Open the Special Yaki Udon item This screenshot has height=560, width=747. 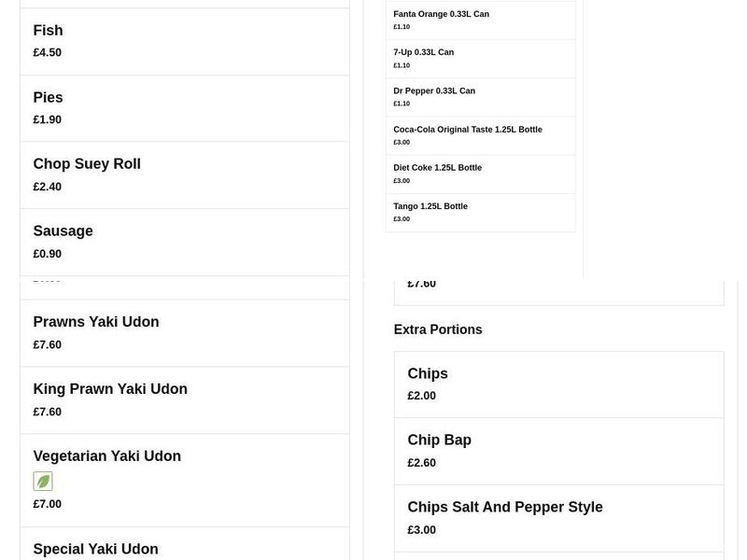pos(184,549)
